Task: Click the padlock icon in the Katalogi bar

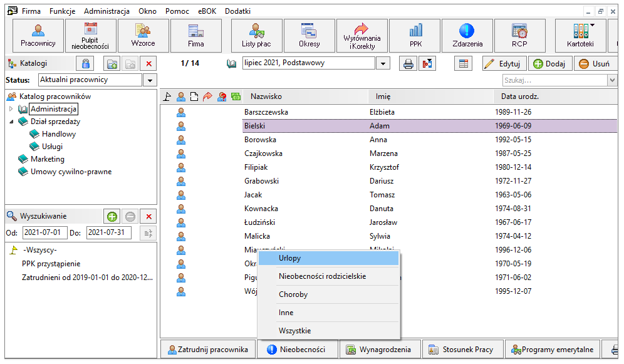Action: pos(86,64)
